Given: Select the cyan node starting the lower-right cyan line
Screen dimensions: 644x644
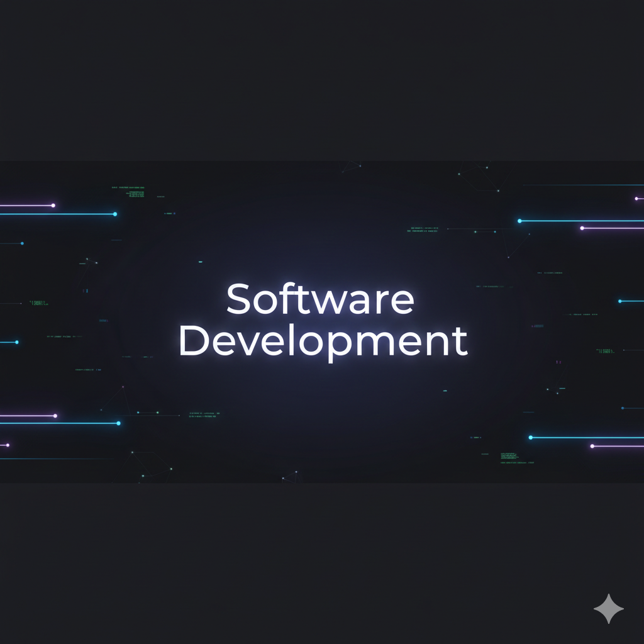Looking at the screenshot, I should 530,437.
